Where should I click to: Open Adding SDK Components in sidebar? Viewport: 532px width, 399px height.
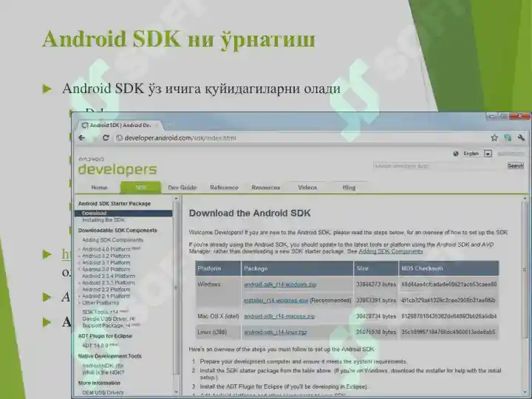(x=112, y=240)
